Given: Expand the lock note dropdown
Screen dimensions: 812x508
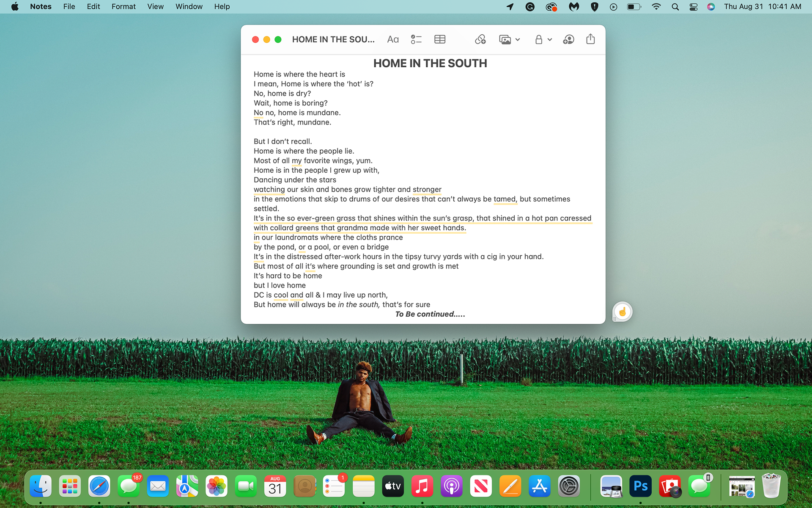Looking at the screenshot, I should [550, 39].
